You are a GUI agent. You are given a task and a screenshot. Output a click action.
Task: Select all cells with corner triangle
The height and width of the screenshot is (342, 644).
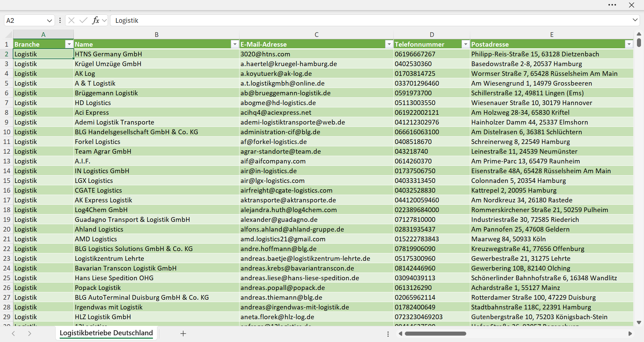click(9, 35)
